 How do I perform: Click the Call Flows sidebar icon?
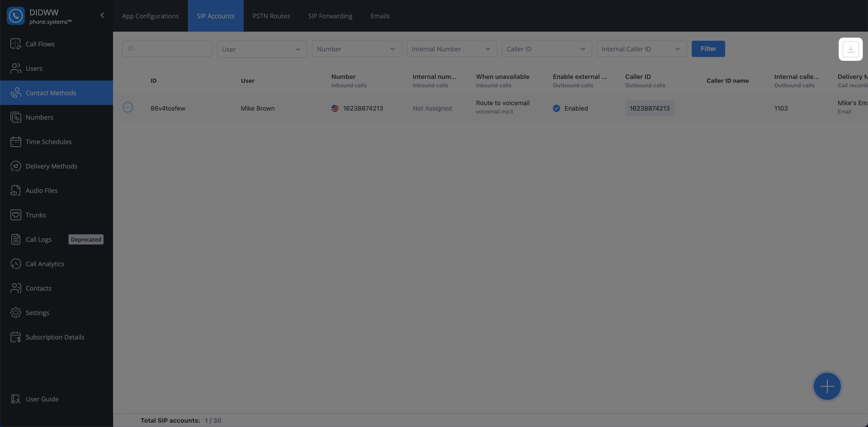tap(16, 44)
